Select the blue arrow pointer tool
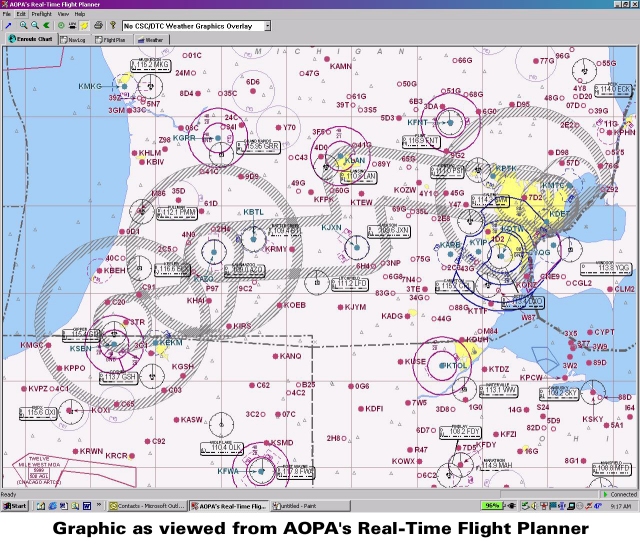 [x=8, y=26]
